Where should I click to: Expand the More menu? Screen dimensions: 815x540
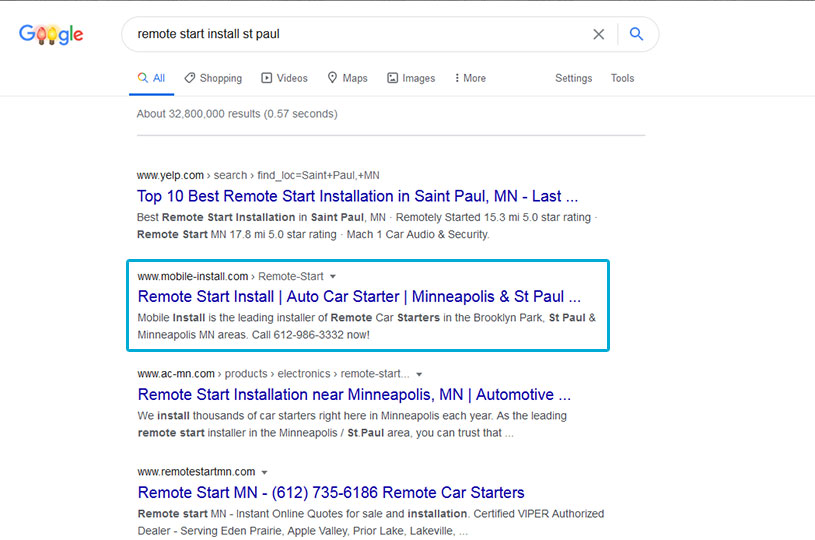coord(470,78)
